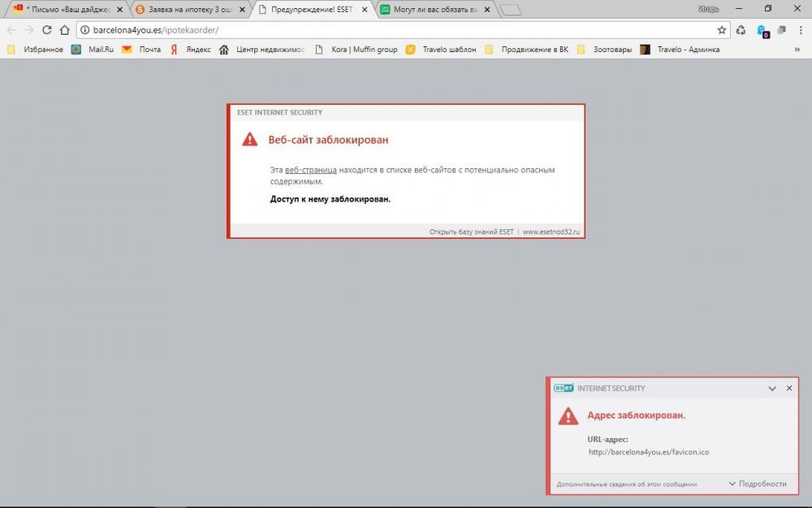Show more bookmarks with the chevron

(x=797, y=50)
